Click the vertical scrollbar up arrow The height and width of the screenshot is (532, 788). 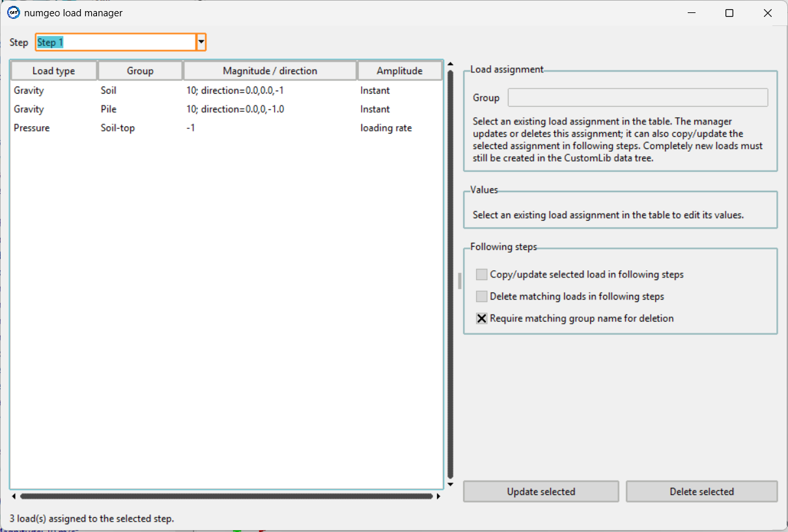point(450,64)
